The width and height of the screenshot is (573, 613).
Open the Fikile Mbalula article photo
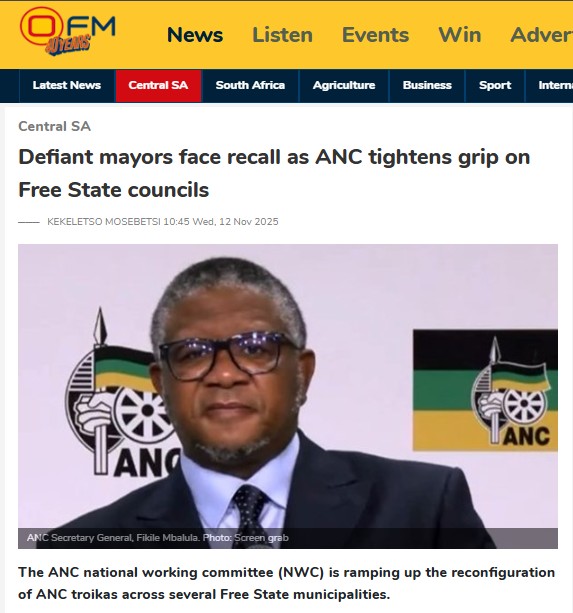[288, 396]
